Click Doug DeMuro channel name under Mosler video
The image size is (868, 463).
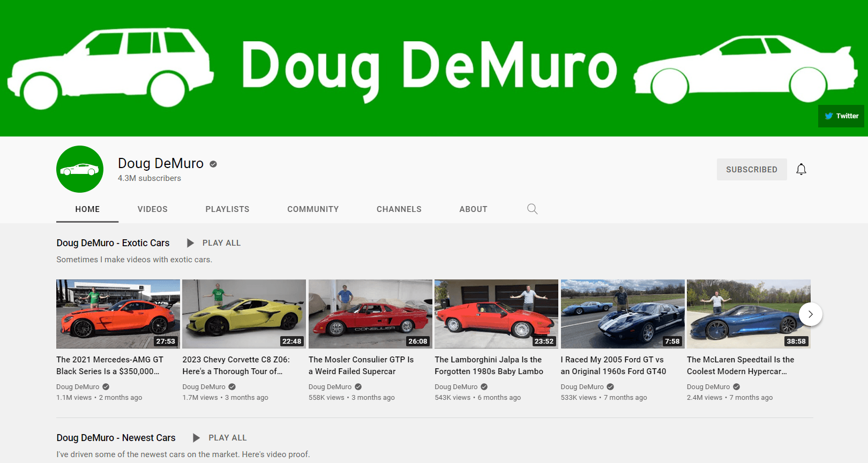(330, 387)
